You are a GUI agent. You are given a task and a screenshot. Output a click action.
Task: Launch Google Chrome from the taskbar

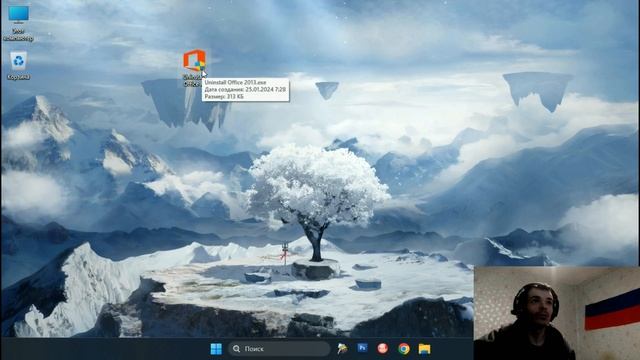point(404,349)
